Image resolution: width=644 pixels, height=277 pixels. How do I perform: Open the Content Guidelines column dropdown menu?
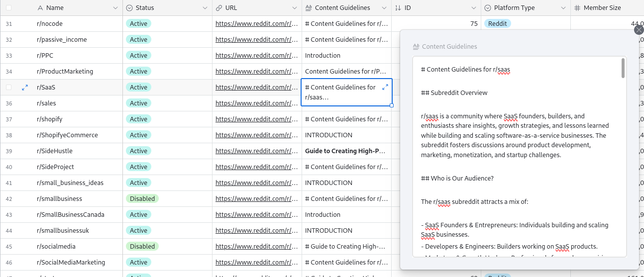[x=384, y=8]
